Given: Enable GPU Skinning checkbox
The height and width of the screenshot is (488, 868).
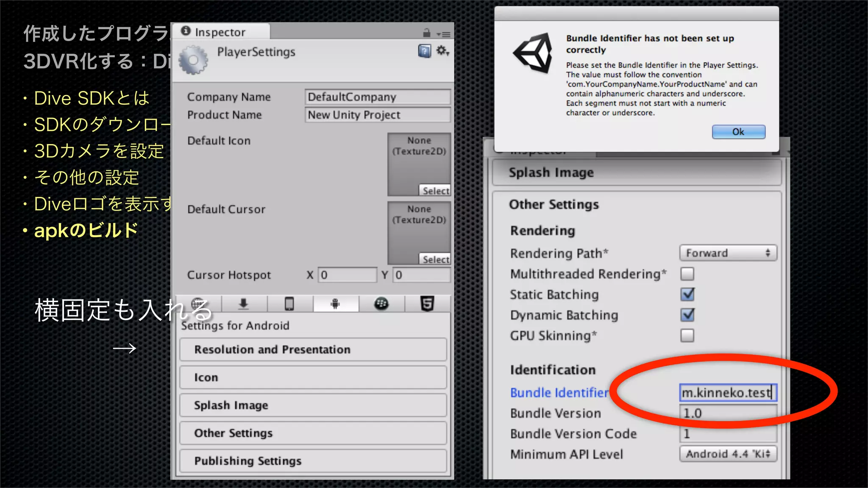Looking at the screenshot, I should pos(687,335).
